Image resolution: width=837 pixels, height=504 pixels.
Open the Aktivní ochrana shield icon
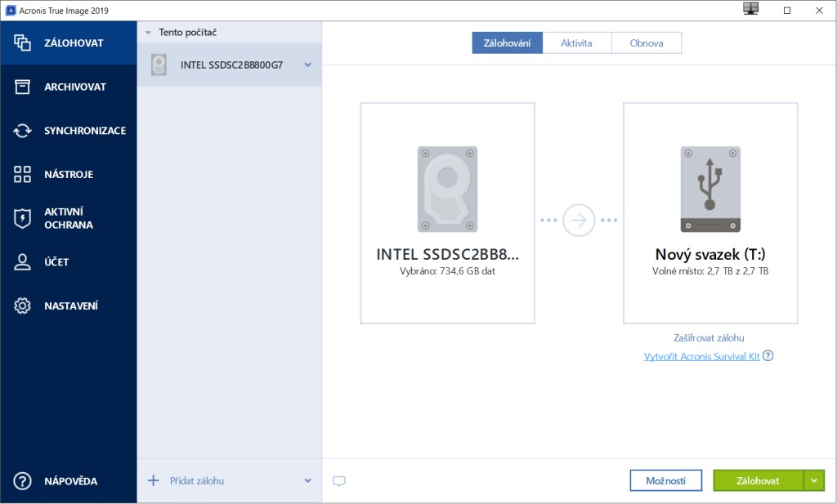pos(22,218)
